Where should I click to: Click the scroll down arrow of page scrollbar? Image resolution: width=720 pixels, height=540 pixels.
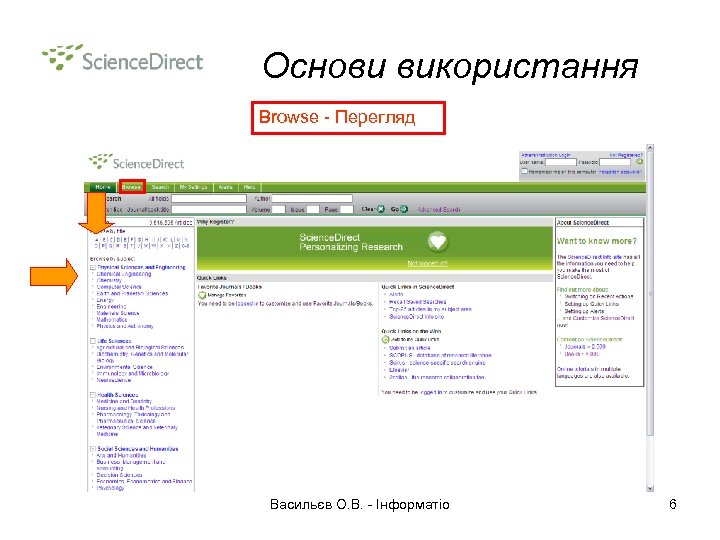click(x=650, y=488)
